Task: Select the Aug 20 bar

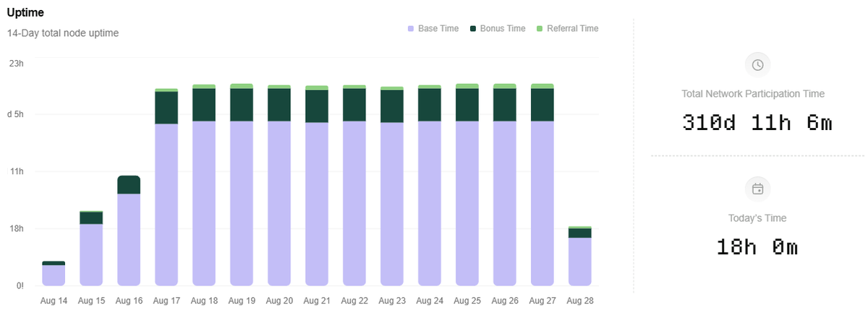Action: [279, 185]
